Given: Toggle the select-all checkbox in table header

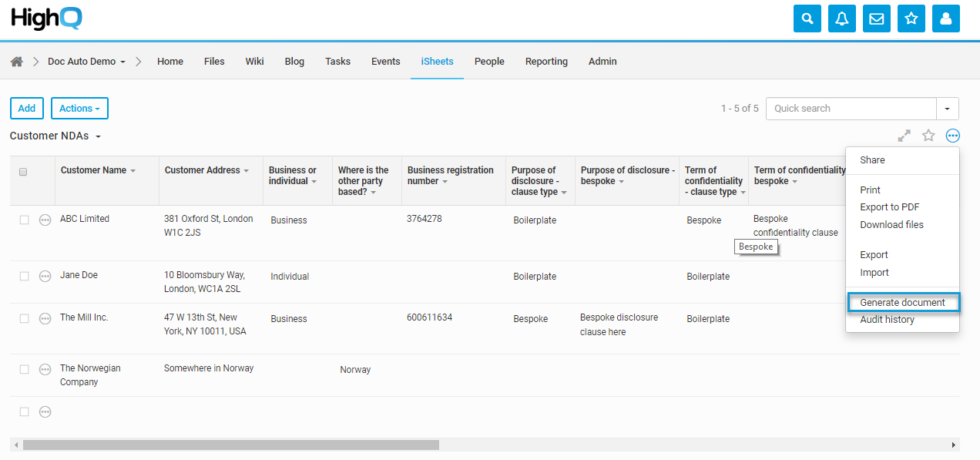Looking at the screenshot, I should (23, 172).
